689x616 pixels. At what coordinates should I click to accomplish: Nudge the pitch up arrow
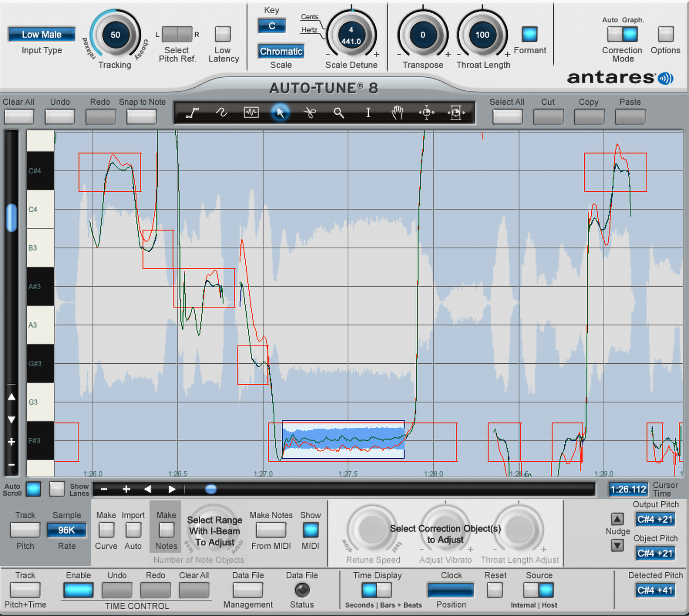coord(617,519)
